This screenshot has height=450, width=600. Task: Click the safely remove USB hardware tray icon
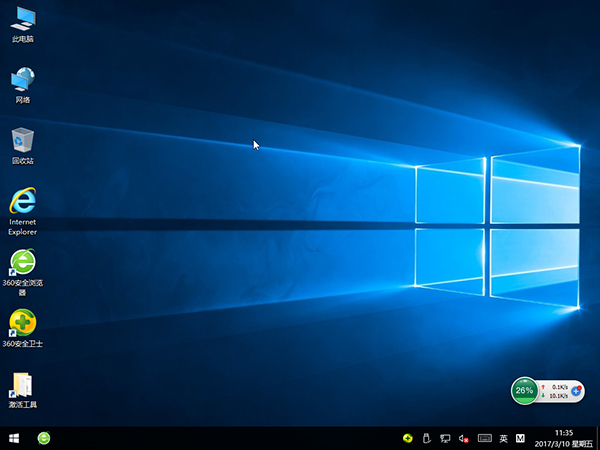pos(426,438)
